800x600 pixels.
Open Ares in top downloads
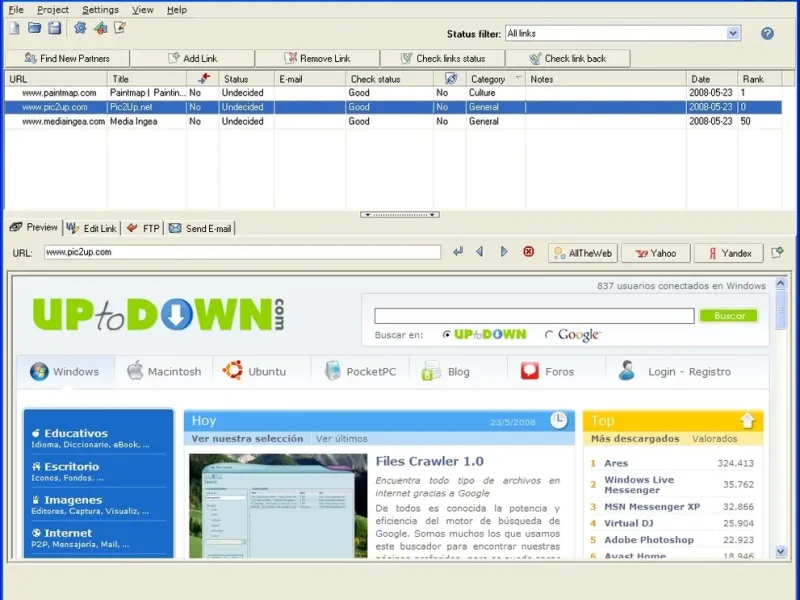point(616,463)
